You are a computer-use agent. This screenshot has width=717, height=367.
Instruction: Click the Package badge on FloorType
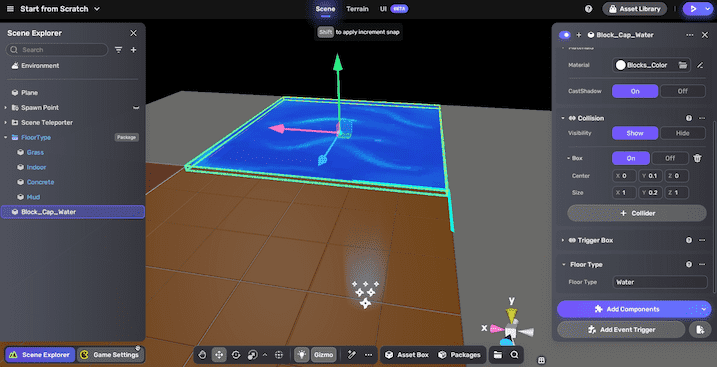click(126, 138)
